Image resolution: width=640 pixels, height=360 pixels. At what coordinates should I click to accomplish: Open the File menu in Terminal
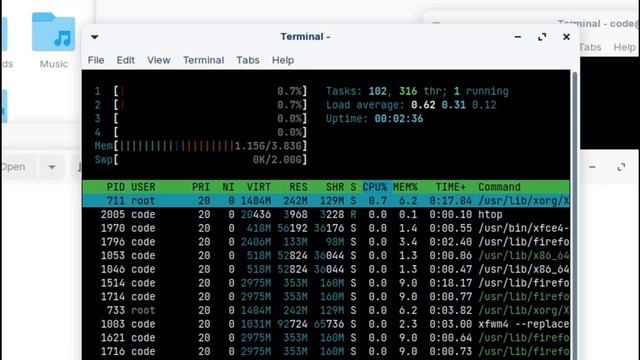point(96,60)
